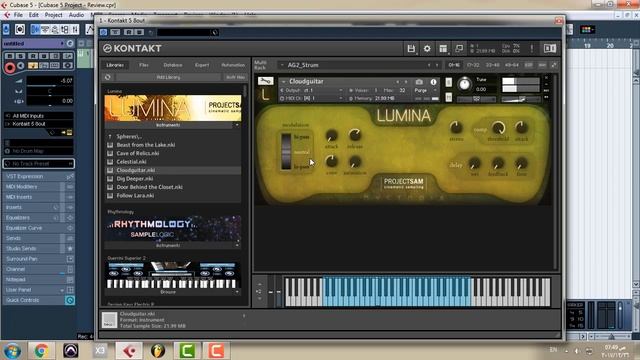
Task: Click Cloudguitar instrument info icon
Action: [x=433, y=82]
